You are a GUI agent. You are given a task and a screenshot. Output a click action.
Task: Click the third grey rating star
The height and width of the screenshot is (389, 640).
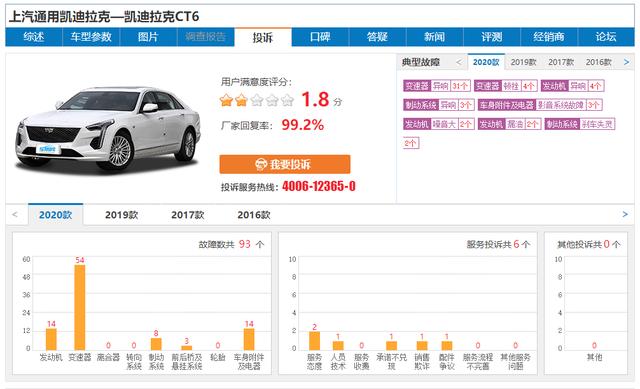coord(257,100)
